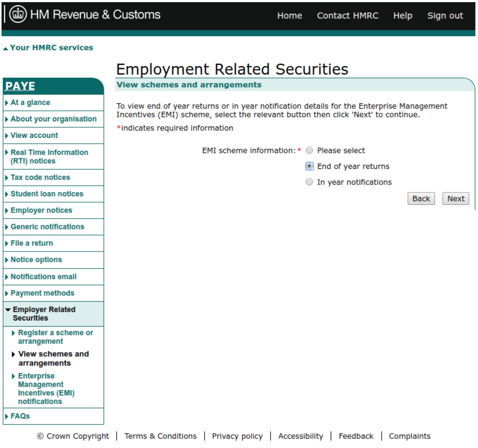Image resolution: width=478 pixels, height=448 pixels.
Task: Open the Privacy policy footer link
Action: [x=237, y=436]
